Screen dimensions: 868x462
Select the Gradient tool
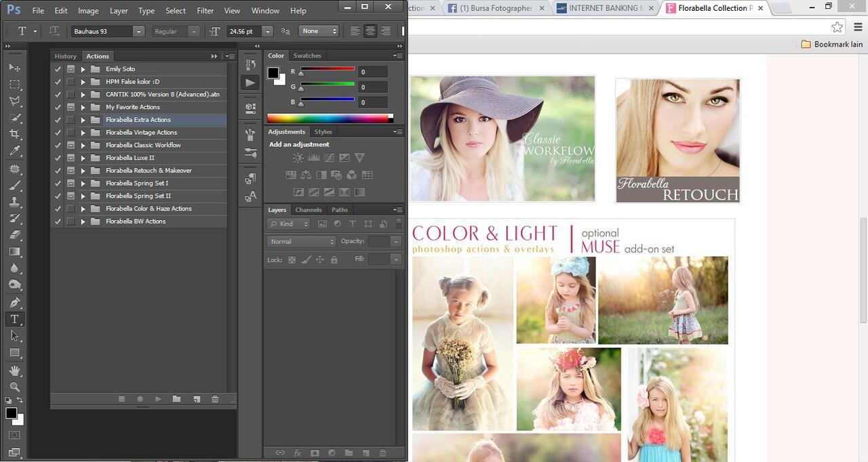click(x=14, y=251)
